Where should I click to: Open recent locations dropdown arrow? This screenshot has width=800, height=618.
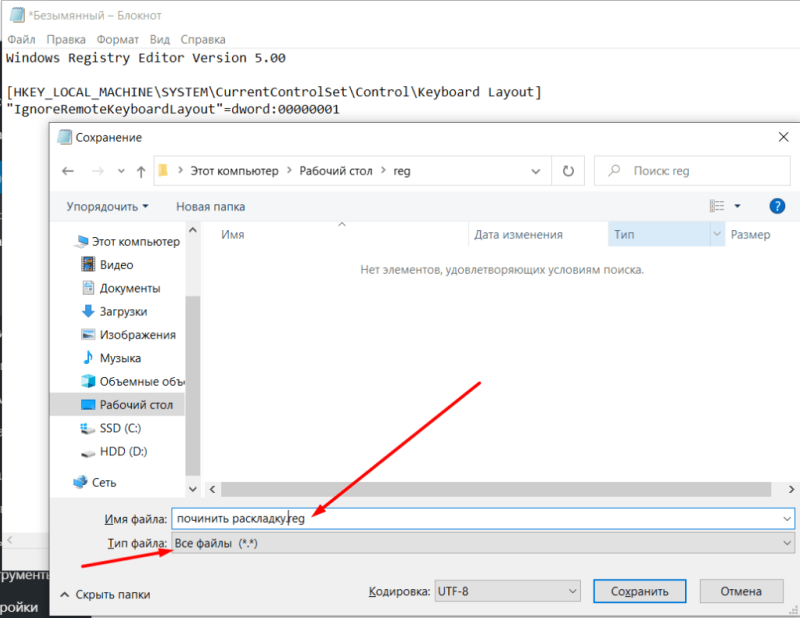tap(121, 171)
